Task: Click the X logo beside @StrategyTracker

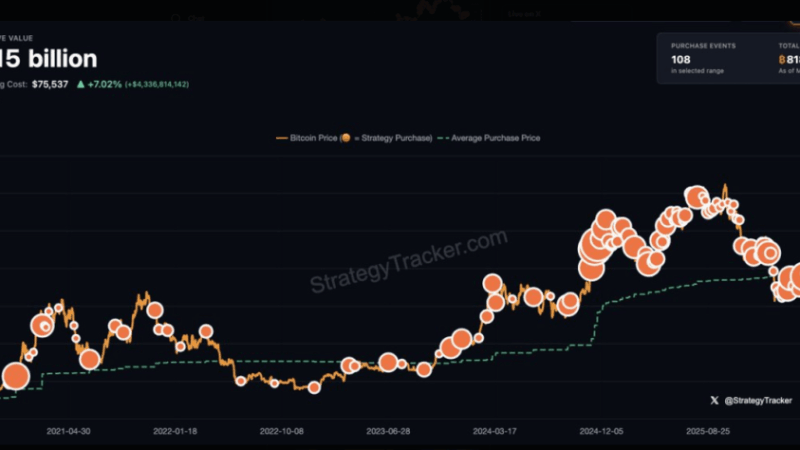Action: click(x=714, y=401)
